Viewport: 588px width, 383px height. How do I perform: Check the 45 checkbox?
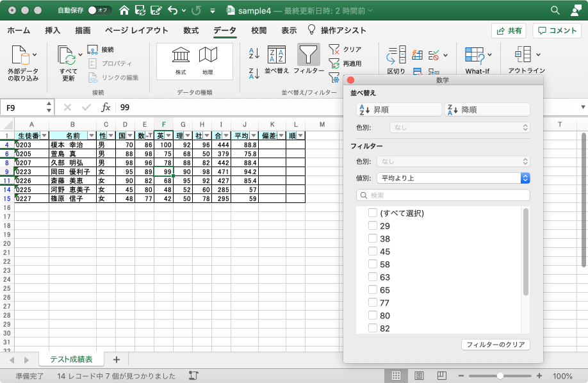pyautogui.click(x=372, y=251)
